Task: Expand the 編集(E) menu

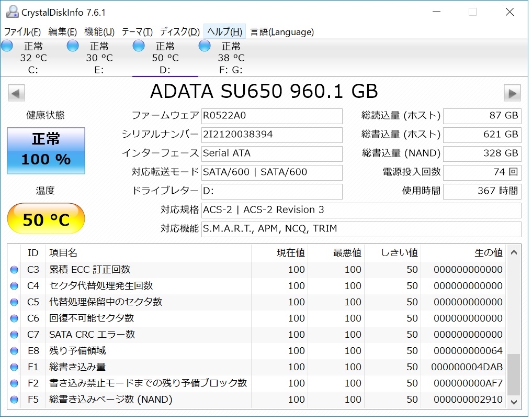Action: [x=62, y=32]
